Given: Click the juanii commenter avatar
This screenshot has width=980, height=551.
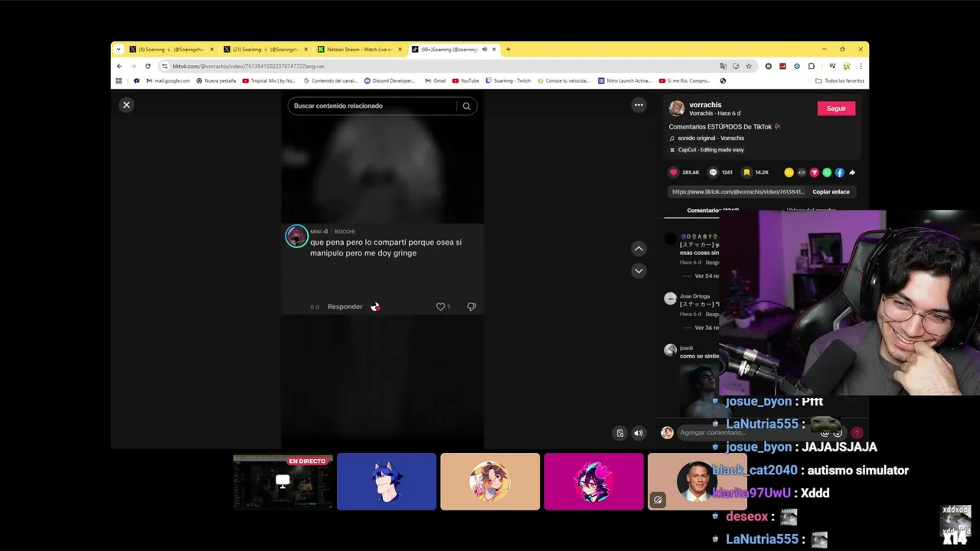Looking at the screenshot, I should [x=670, y=350].
